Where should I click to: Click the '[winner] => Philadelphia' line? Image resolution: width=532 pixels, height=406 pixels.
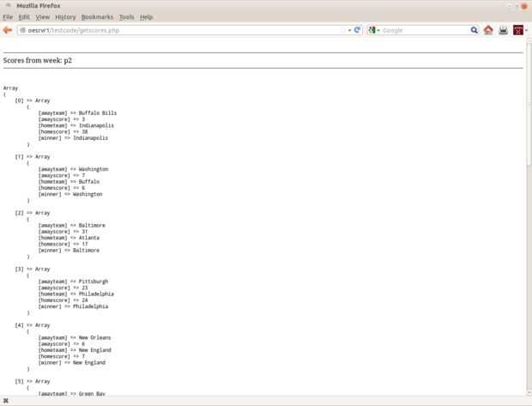[x=73, y=306]
